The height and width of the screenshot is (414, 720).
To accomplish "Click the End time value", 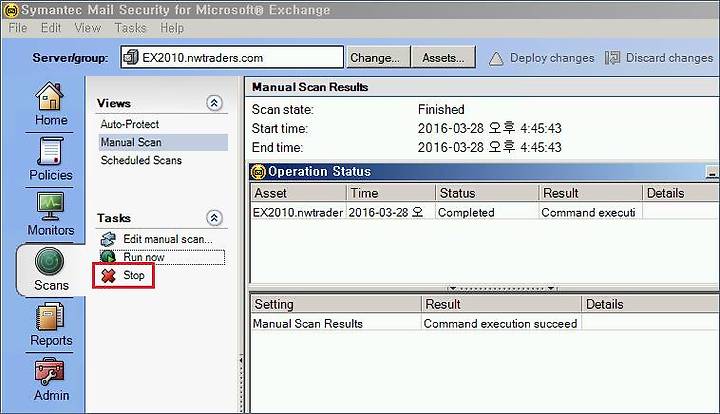I will (x=489, y=147).
